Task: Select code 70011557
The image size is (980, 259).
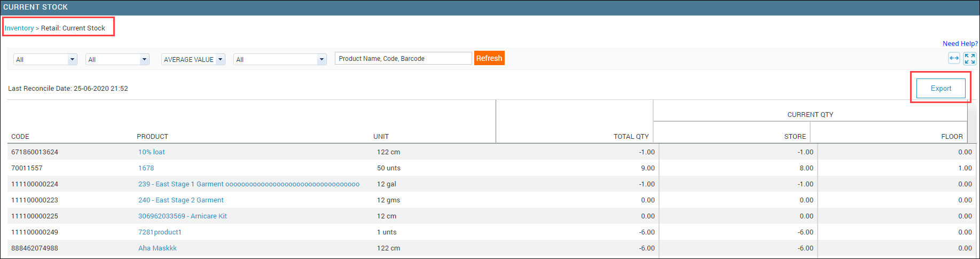Action: click(x=27, y=168)
